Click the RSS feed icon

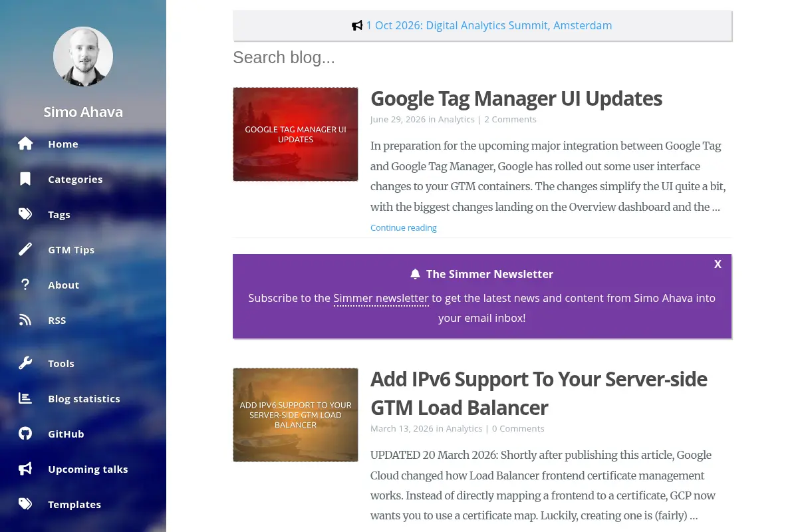(x=25, y=320)
